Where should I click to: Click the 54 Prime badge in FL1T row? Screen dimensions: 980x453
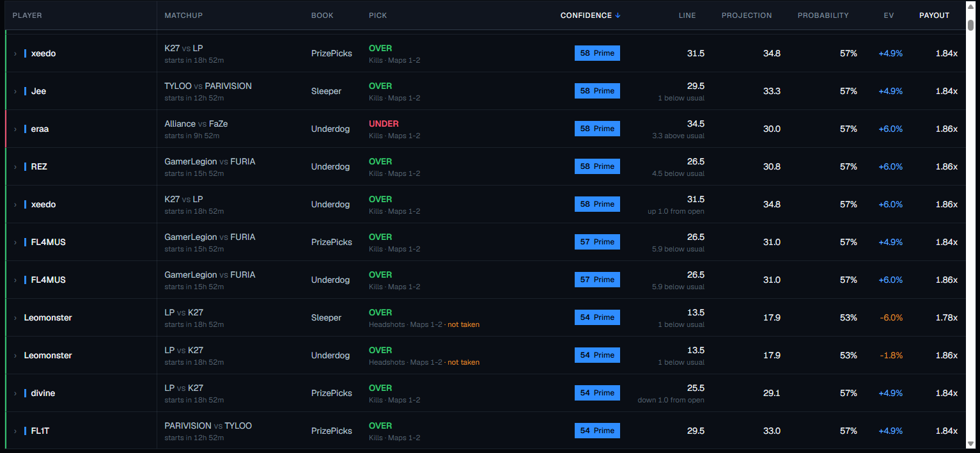597,431
